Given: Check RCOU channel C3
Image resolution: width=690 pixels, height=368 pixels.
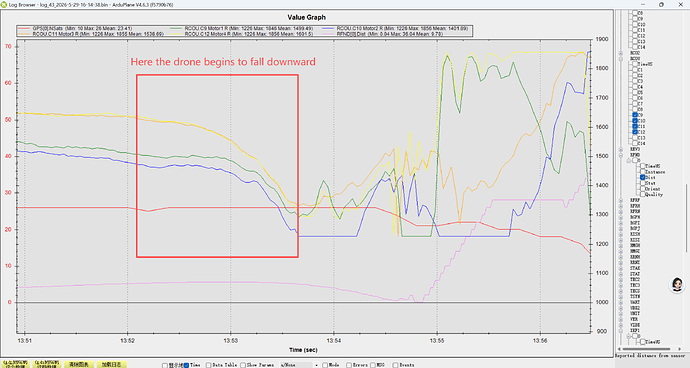Looking at the screenshot, I should pos(635,81).
